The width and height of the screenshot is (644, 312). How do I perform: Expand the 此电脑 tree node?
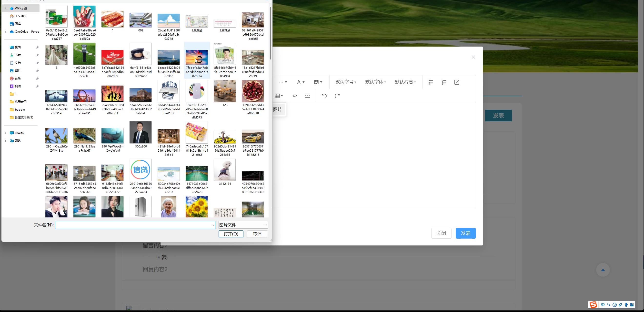coord(6,133)
